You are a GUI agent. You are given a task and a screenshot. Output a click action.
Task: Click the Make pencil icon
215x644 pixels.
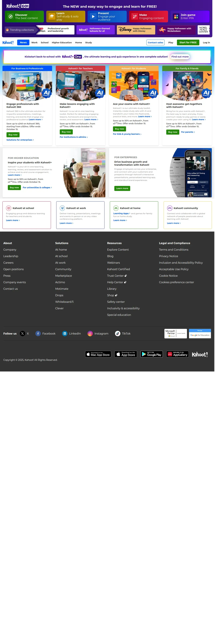(135, 17)
